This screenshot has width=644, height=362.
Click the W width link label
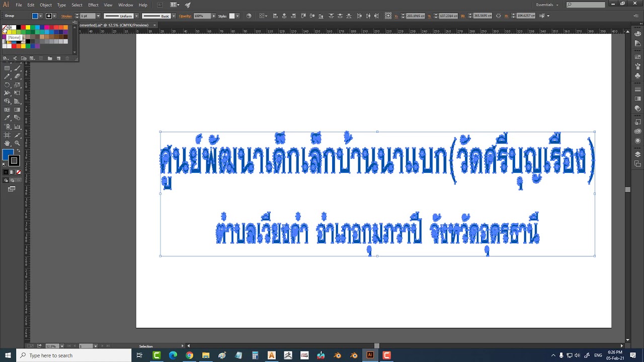tap(463, 16)
